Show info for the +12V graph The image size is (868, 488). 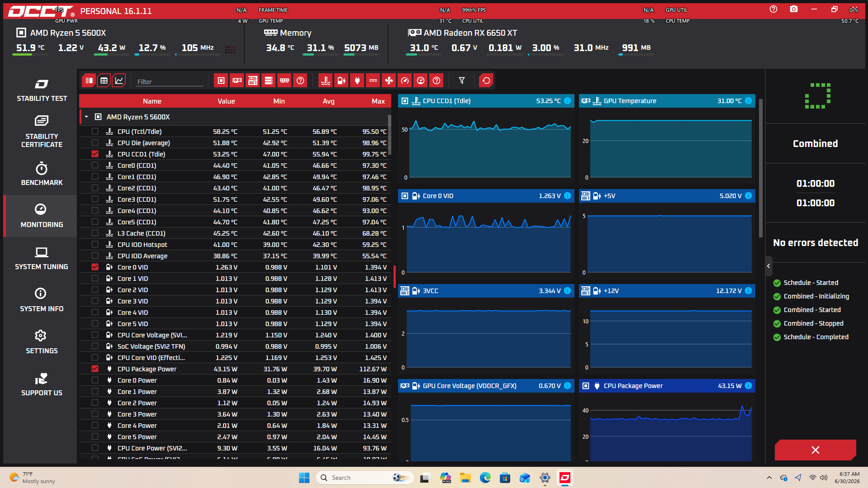[x=749, y=291]
